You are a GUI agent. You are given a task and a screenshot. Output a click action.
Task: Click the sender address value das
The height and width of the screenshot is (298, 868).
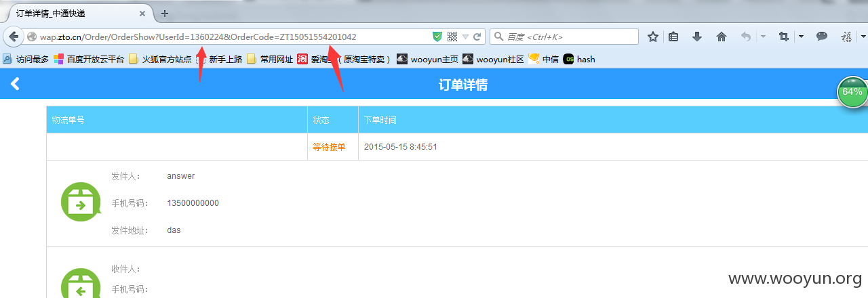[174, 230]
